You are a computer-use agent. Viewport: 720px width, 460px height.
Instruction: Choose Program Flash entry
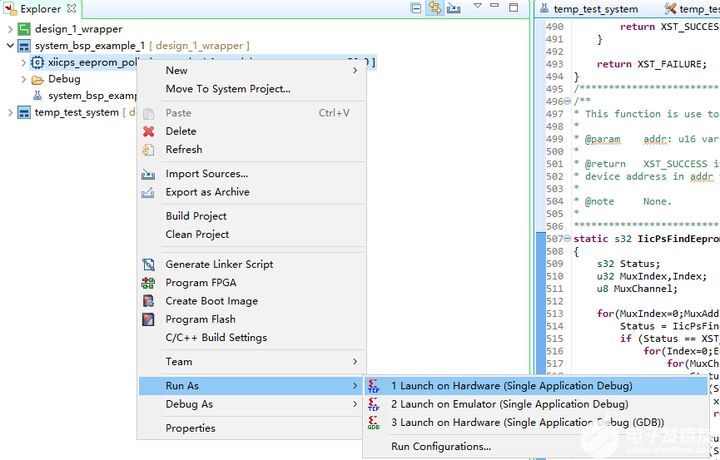(252, 320)
